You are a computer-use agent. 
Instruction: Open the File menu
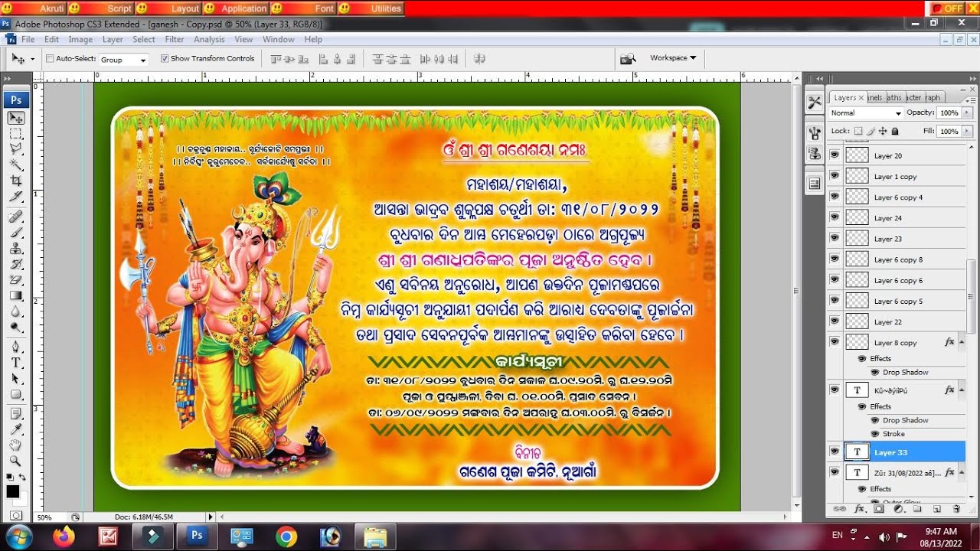(x=28, y=40)
